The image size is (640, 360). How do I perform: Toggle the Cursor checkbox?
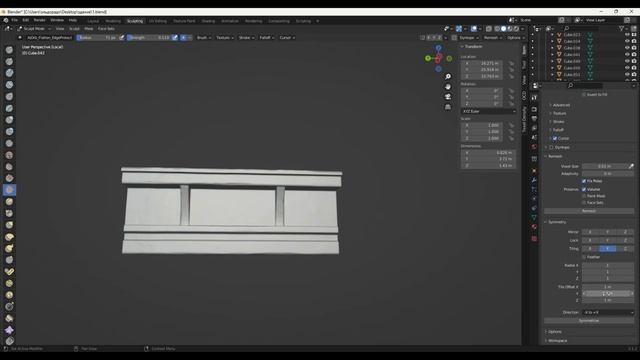(555, 138)
